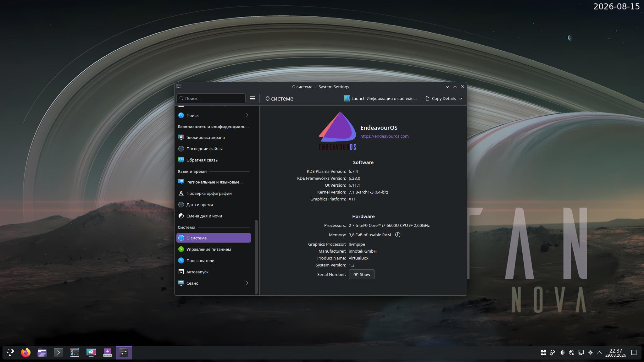Minimize the System Settings window
Screen dimensions: 644x362
click(447, 87)
